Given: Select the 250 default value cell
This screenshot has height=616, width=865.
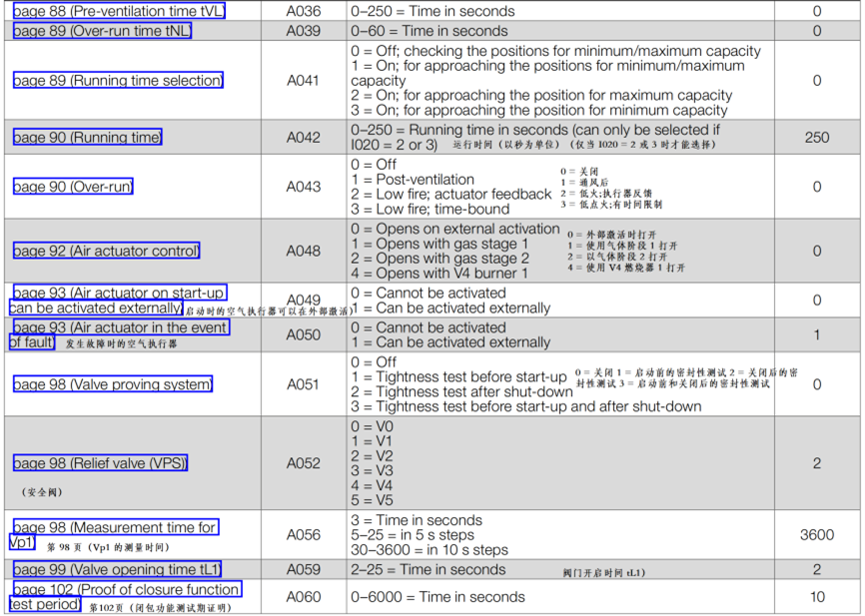Looking at the screenshot, I should tap(816, 137).
